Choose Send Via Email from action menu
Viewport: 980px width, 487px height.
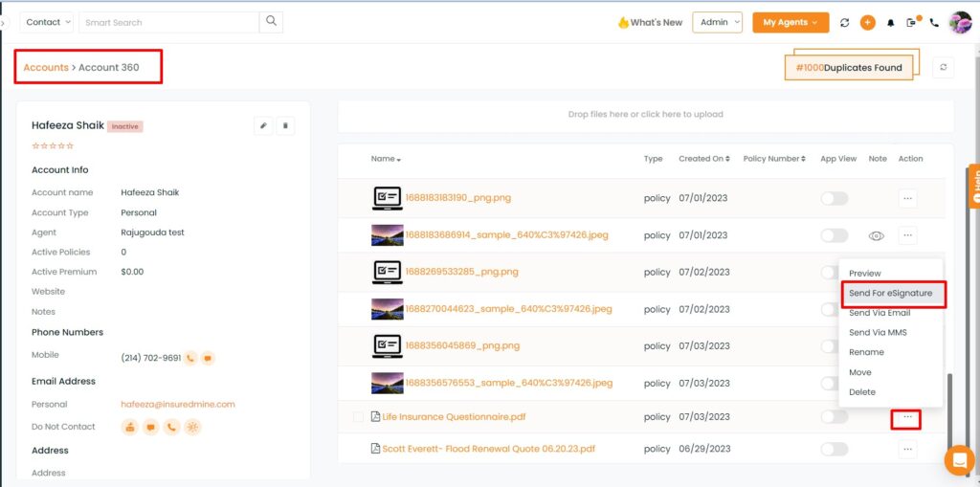[x=880, y=313]
